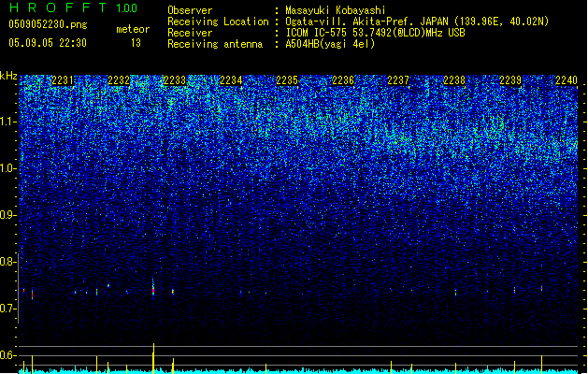Image resolution: width=588 pixels, height=374 pixels.
Task: Click the date stamp 05.09.05 22:30
Action: [48, 43]
